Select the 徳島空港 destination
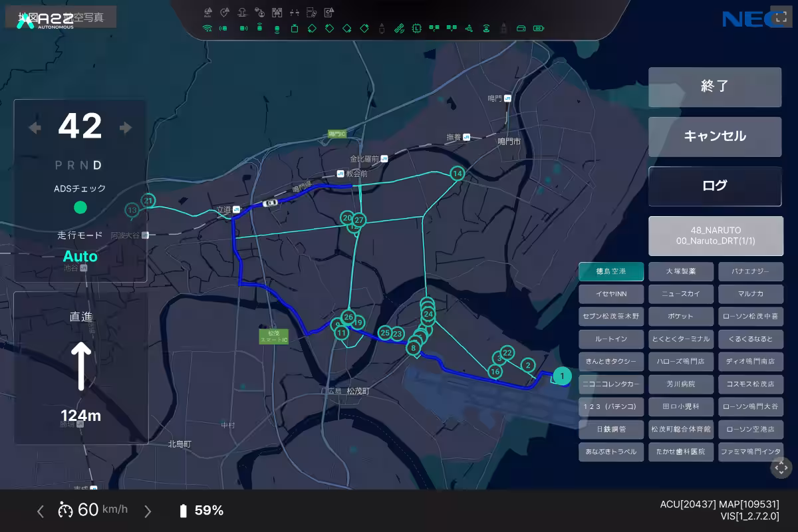The image size is (798, 532). (x=610, y=271)
